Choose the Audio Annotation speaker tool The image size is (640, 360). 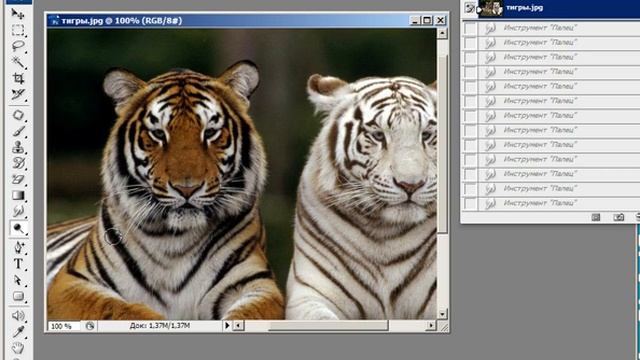(x=18, y=316)
